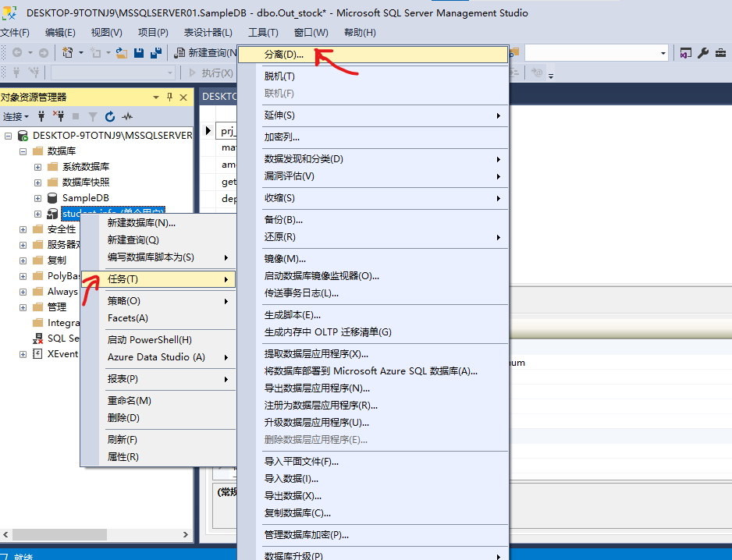Choose 重命名(M) in context menu

tap(158, 400)
